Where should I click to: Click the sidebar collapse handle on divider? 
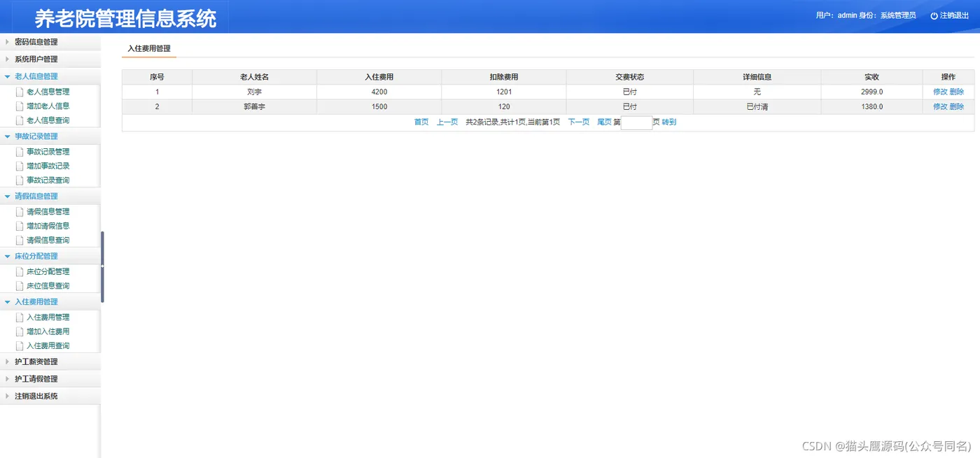pos(102,267)
